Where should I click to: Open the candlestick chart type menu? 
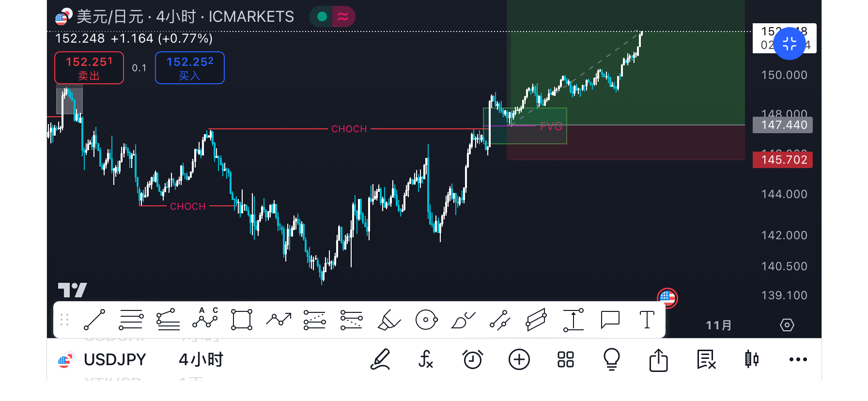point(751,360)
